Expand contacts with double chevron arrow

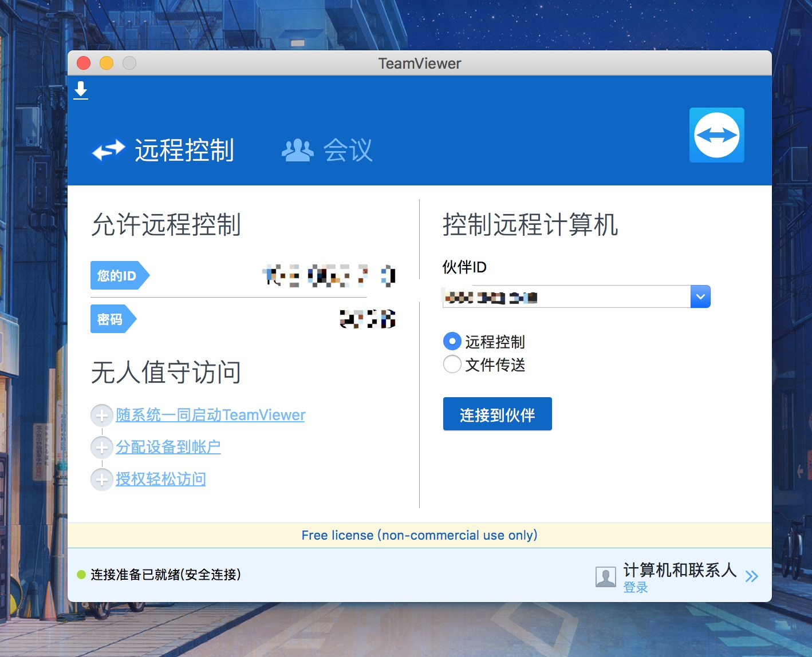pyautogui.click(x=752, y=576)
